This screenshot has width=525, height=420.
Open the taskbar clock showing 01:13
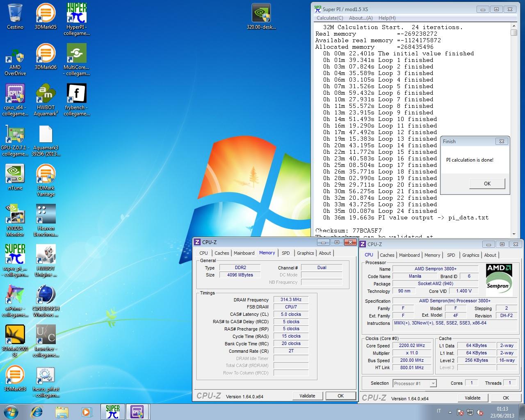coord(502,412)
